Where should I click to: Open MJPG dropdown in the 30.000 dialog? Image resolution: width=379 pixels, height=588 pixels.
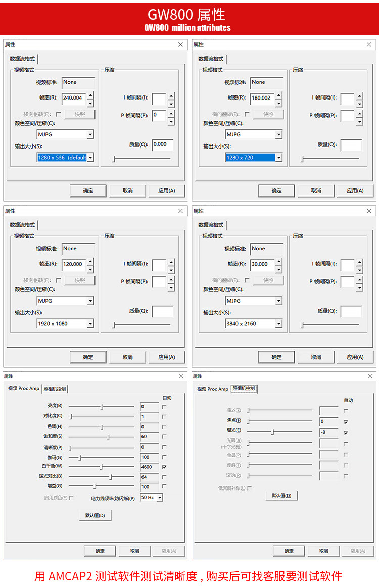279,301
